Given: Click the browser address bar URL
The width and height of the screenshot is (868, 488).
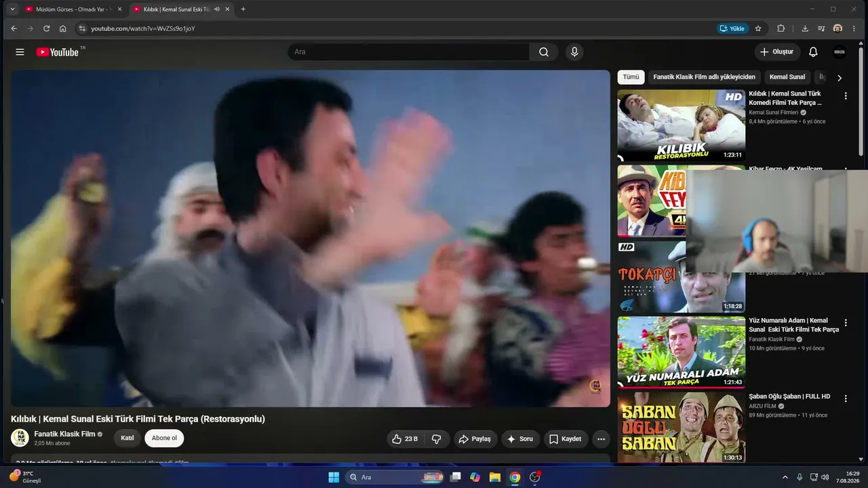Looking at the screenshot, I should point(143,28).
